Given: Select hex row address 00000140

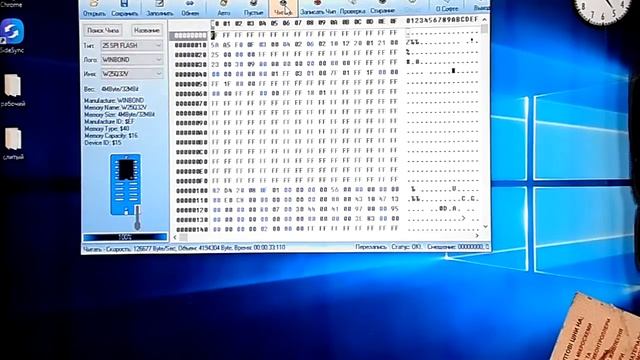Looking at the screenshot, I should pyautogui.click(x=191, y=229).
